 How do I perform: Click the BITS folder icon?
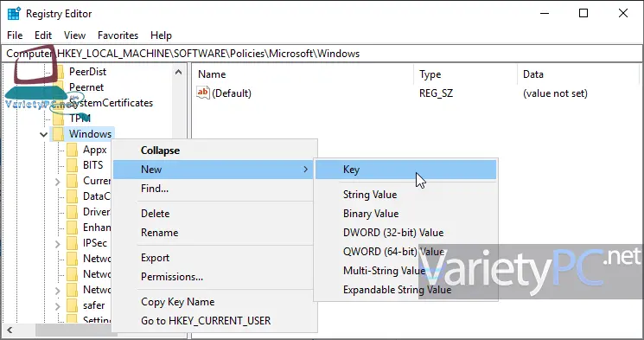tap(73, 165)
